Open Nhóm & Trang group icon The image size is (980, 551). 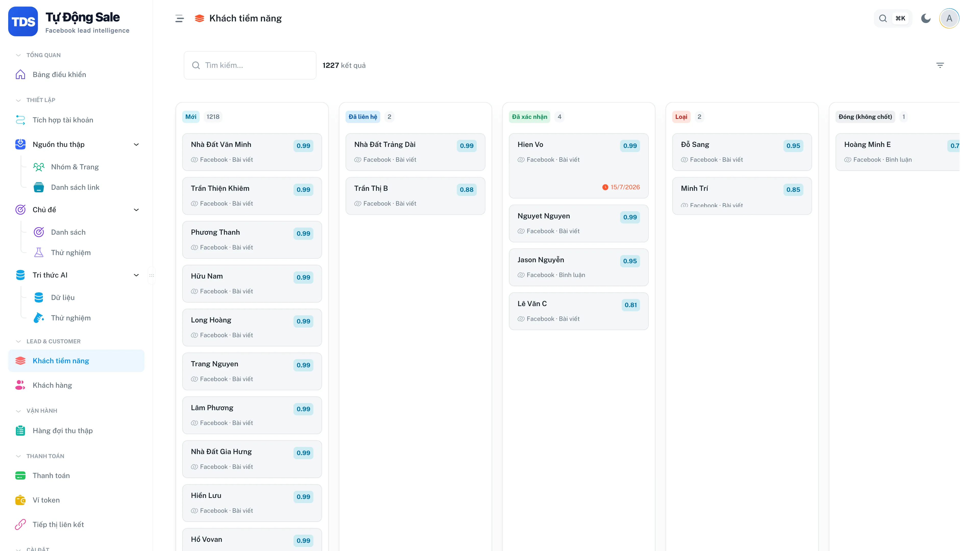click(39, 167)
